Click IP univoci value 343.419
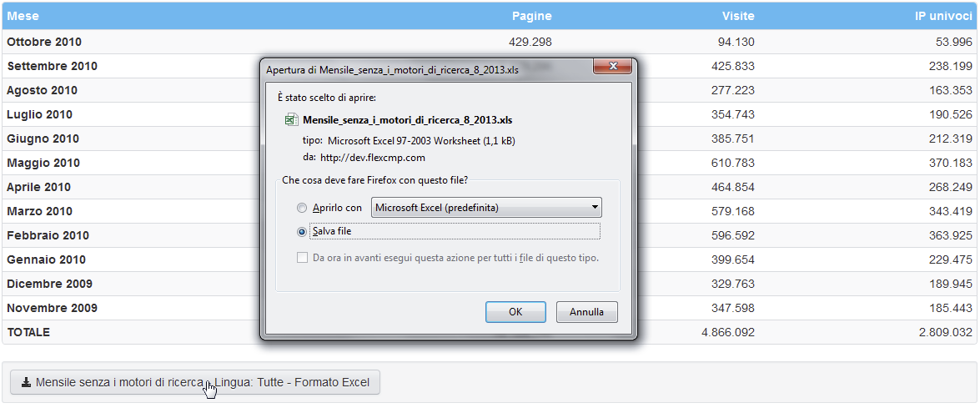 951,211
